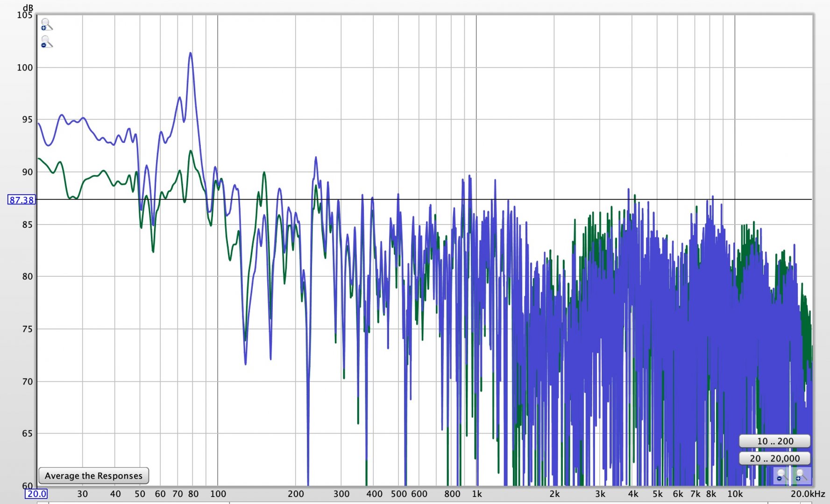Click the vertical zoom-in magnifier at top left
830x504 pixels.
tap(46, 24)
